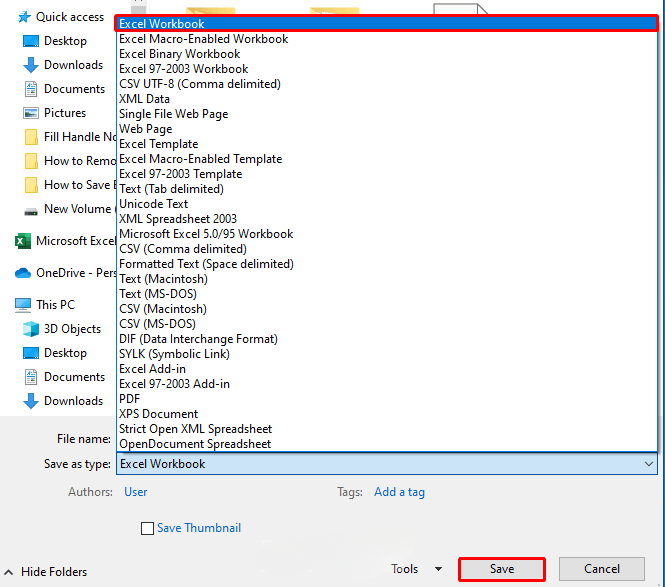The image size is (665, 587).
Task: Select Excel Macro-Enabled Workbook option
Action: click(386, 39)
